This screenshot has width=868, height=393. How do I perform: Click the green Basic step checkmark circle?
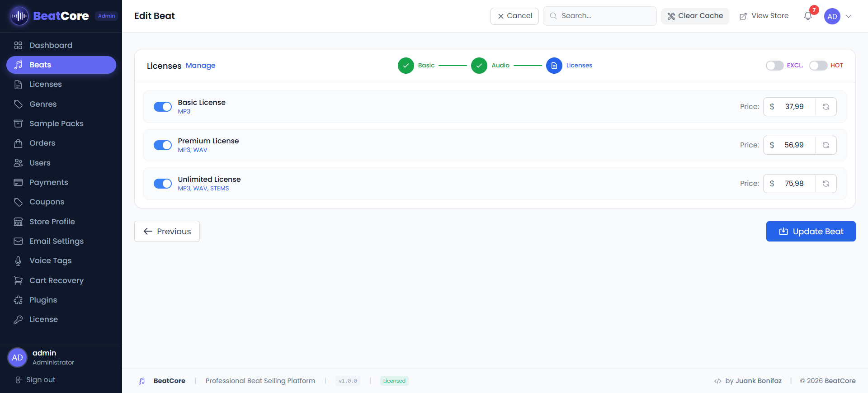coord(406,66)
